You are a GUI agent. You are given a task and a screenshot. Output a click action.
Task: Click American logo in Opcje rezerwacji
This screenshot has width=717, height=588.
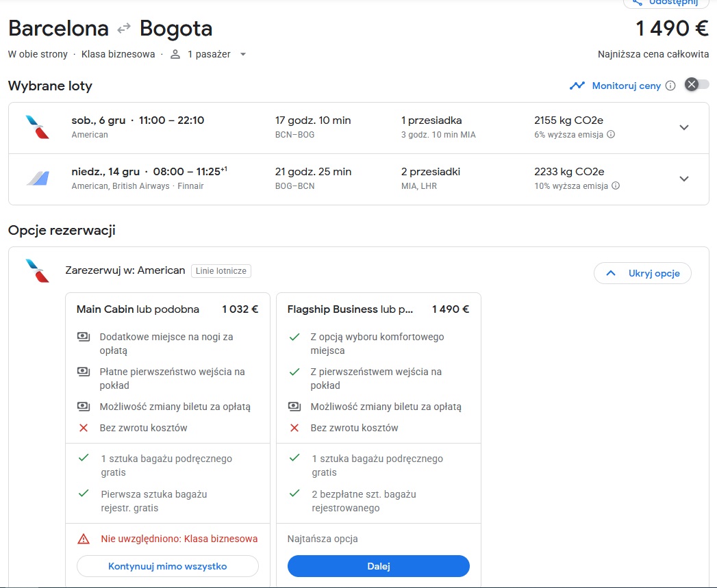point(38,270)
